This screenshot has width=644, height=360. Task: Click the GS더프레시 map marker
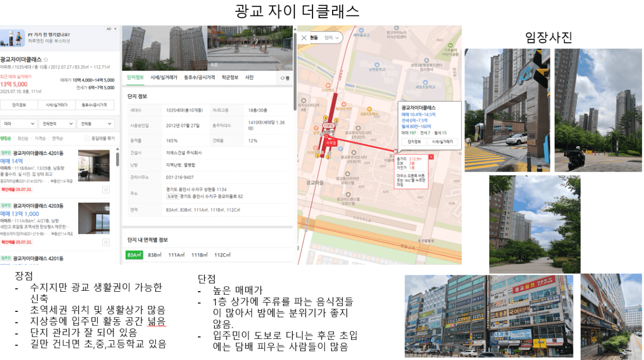[370, 110]
